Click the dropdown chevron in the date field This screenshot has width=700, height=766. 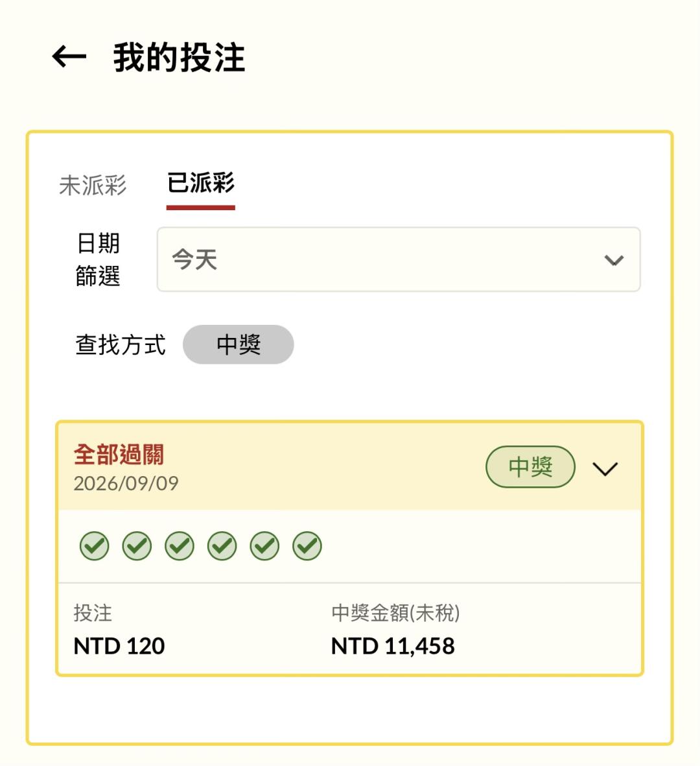click(x=614, y=260)
